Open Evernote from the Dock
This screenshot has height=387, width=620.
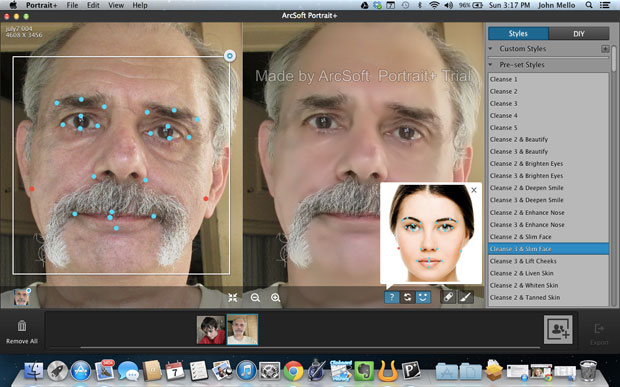pyautogui.click(x=364, y=370)
